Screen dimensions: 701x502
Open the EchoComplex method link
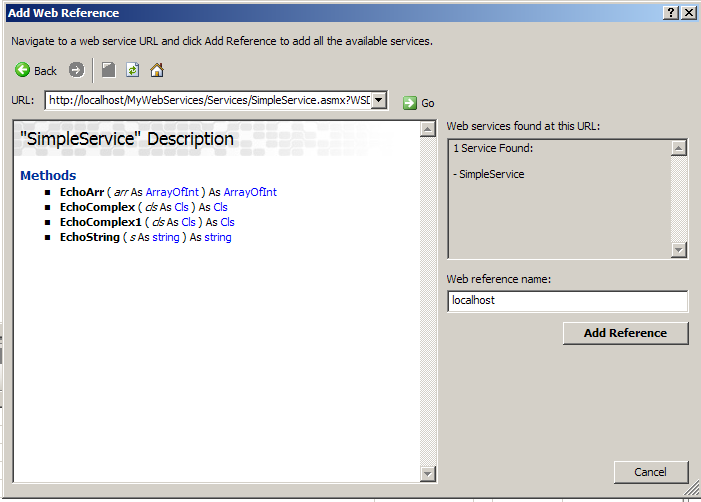97,207
